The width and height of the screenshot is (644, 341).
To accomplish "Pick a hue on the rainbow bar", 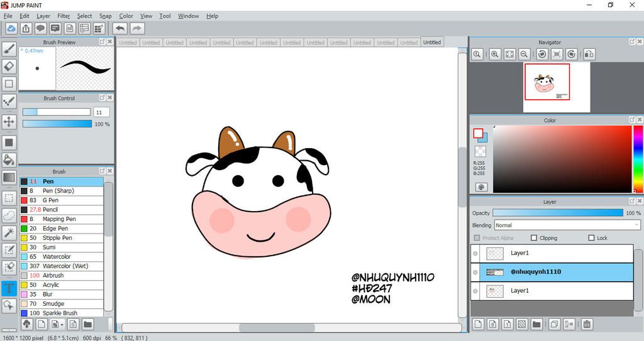I will (638, 159).
